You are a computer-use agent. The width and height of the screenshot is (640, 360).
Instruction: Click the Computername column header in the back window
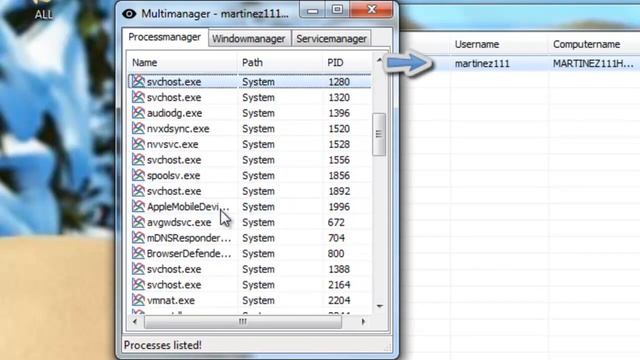coord(587,44)
